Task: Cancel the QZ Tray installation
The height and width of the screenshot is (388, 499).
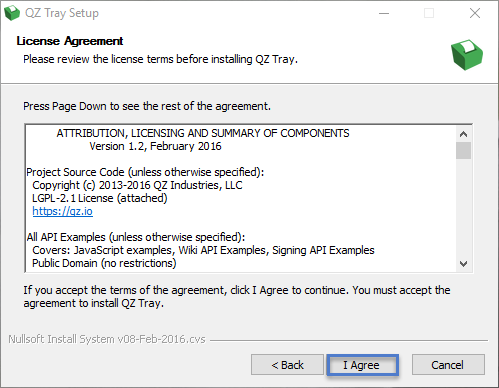Action: [448, 365]
